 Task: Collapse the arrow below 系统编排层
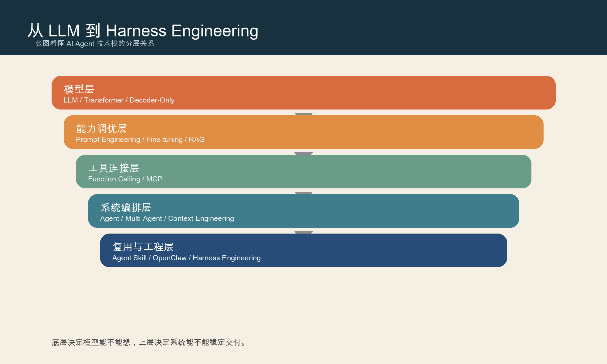(303, 232)
